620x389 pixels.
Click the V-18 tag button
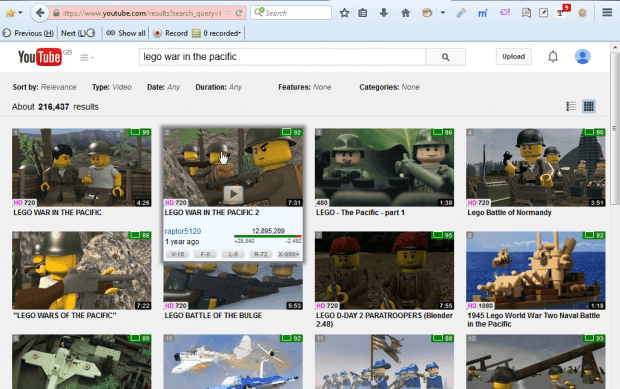tap(177, 254)
